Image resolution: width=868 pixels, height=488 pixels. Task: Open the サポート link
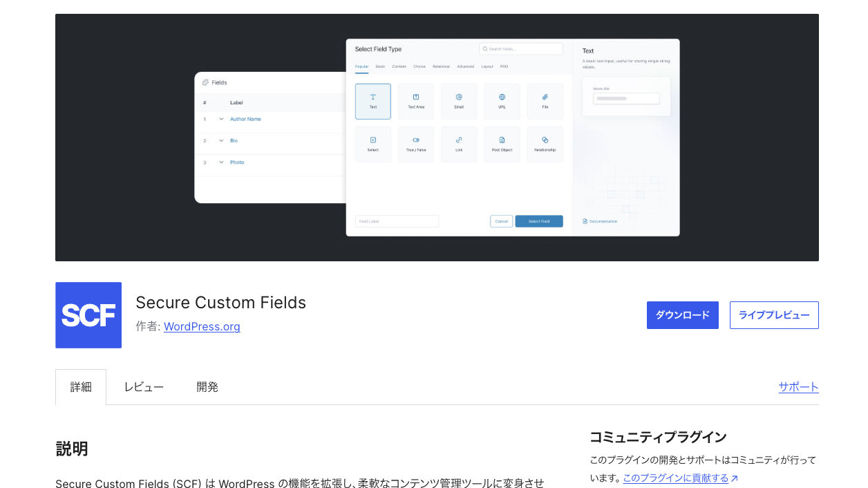798,387
